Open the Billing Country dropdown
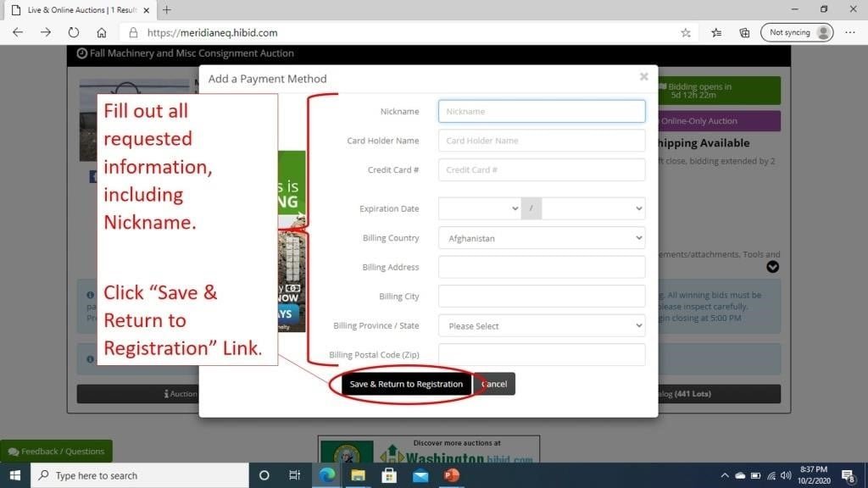Screen dimensions: 868x488 click(x=542, y=238)
